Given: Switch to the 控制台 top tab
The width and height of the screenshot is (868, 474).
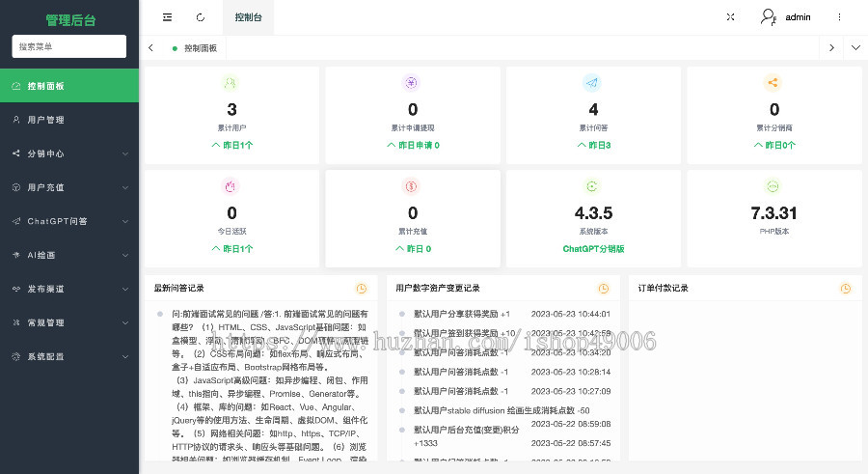Looking at the screenshot, I should click(248, 17).
